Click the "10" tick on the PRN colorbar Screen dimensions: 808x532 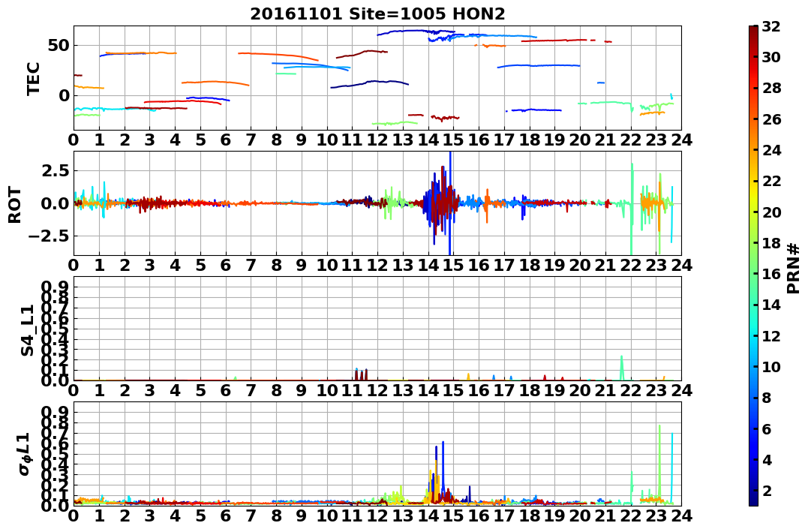(770, 366)
